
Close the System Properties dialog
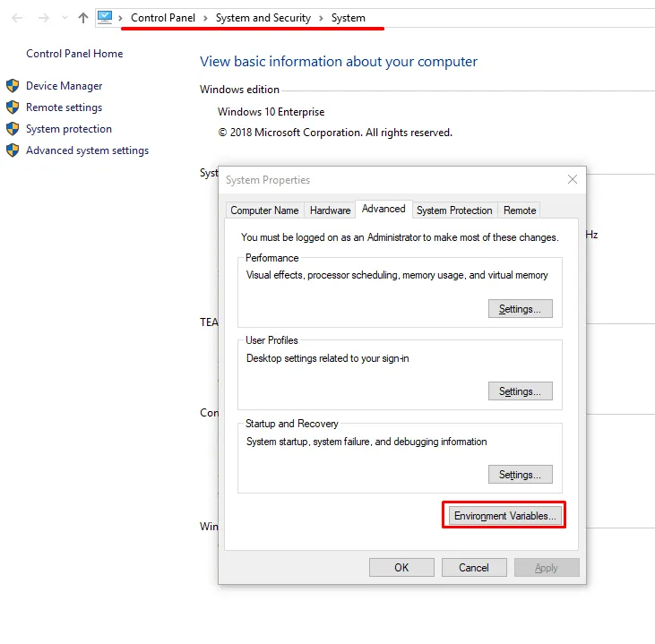(573, 179)
